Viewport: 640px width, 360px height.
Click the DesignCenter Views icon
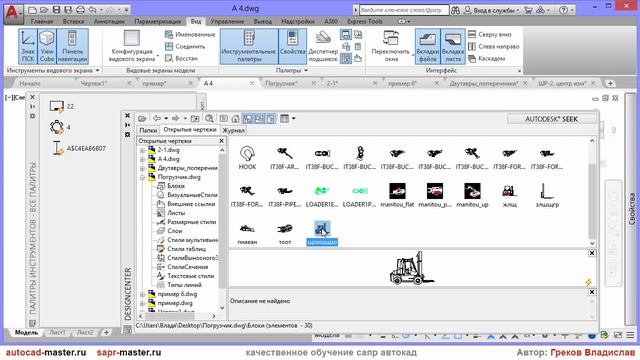284,119
